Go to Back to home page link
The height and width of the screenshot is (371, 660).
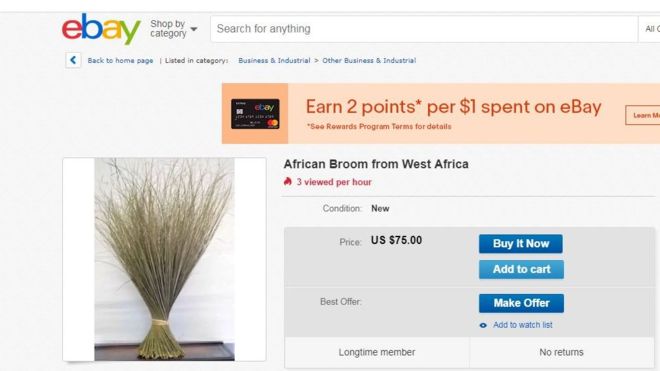[x=120, y=61]
